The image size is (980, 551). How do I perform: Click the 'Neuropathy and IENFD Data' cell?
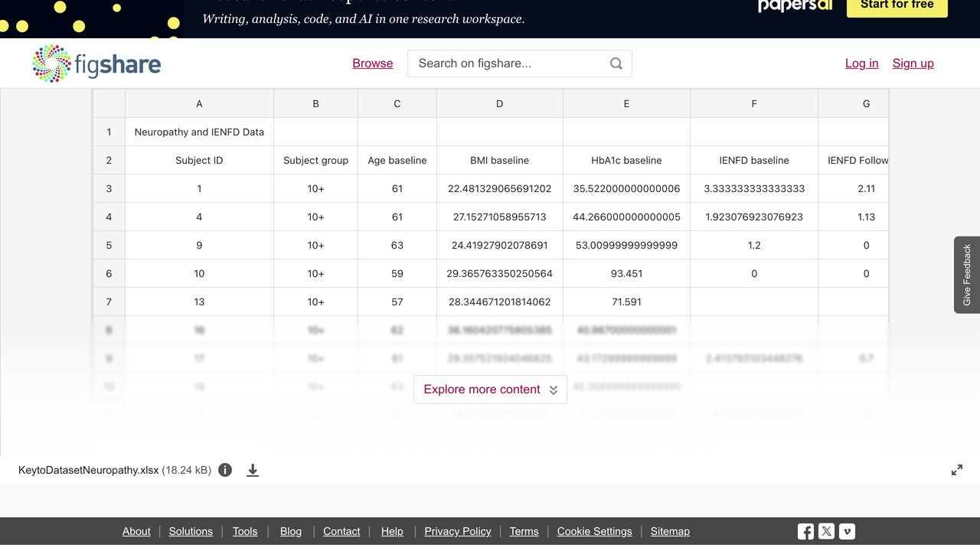[199, 132]
